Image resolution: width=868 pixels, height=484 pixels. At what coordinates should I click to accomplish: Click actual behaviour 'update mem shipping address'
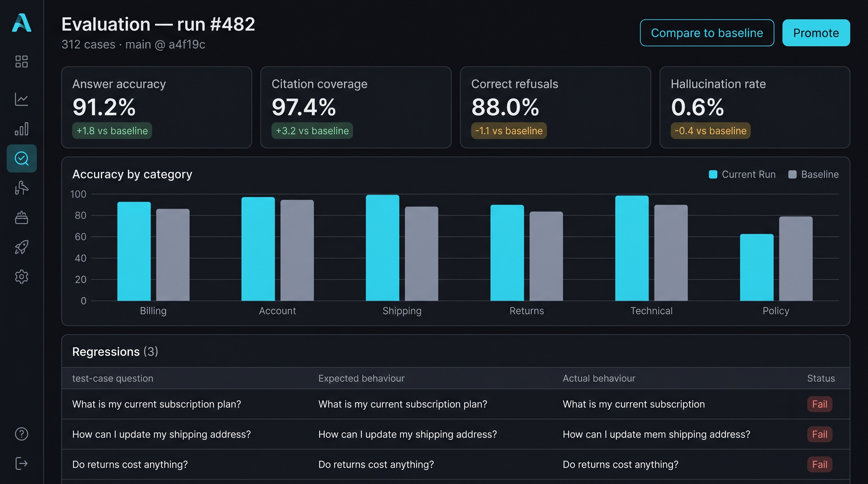point(656,434)
